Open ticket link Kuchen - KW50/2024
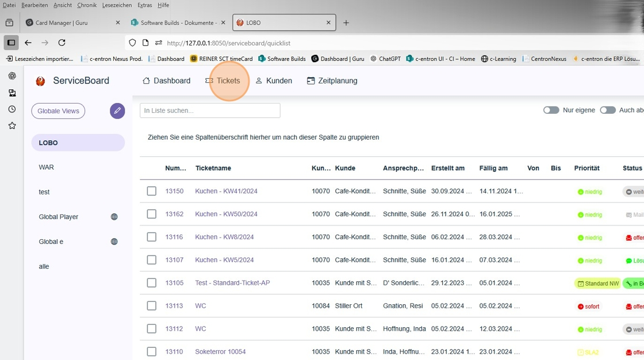The height and width of the screenshot is (360, 644). 226,214
